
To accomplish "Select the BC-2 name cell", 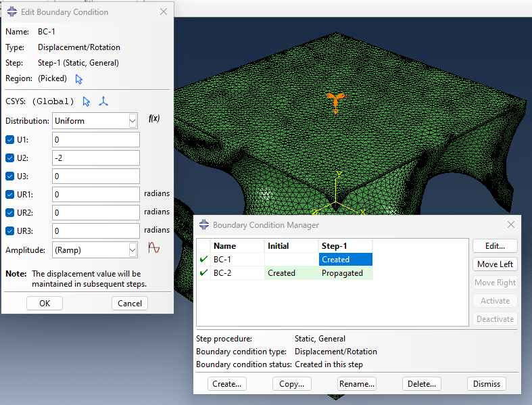I will click(237, 273).
